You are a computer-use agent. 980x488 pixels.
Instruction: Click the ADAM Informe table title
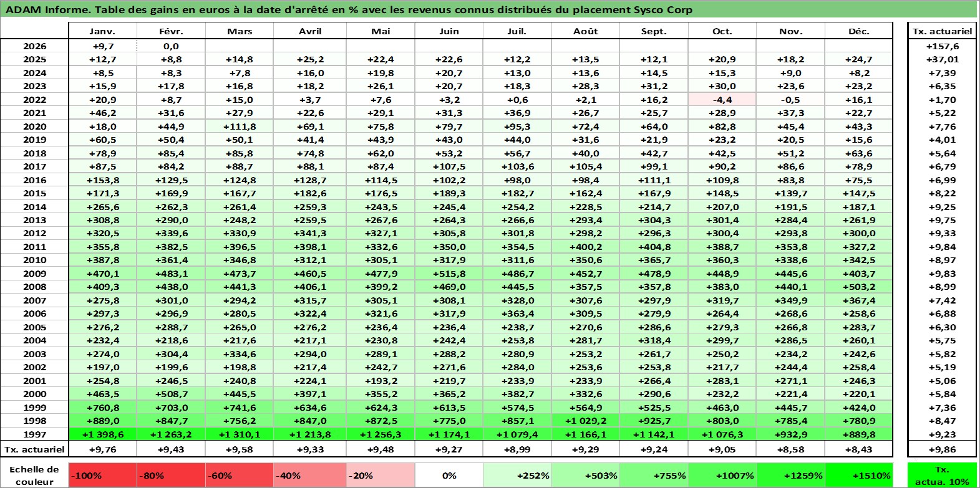(x=349, y=9)
